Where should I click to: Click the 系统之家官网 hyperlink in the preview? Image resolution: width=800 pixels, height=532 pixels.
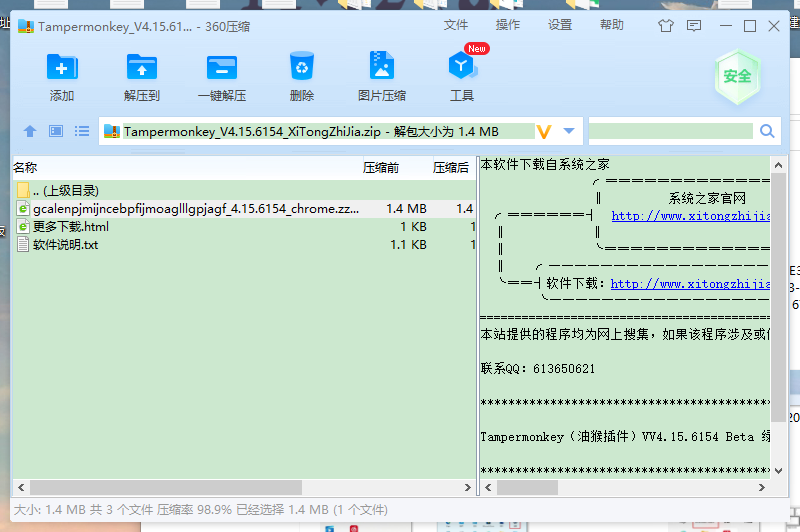(x=691, y=216)
